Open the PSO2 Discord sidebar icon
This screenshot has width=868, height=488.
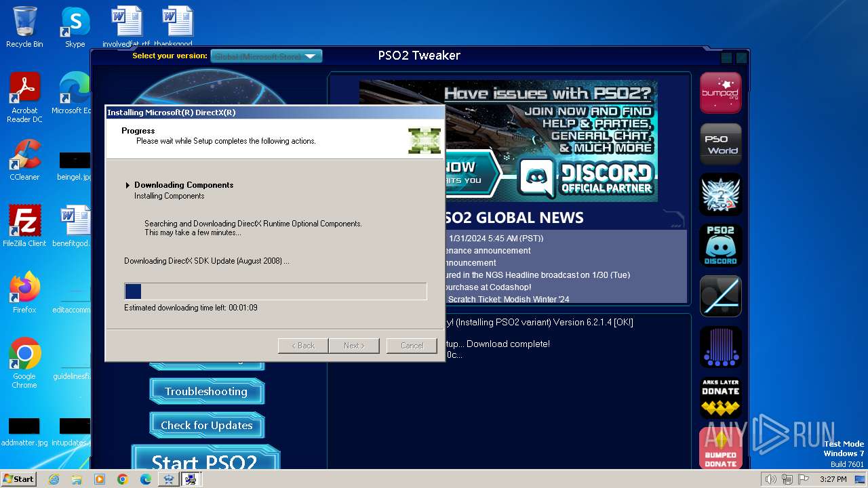click(720, 245)
